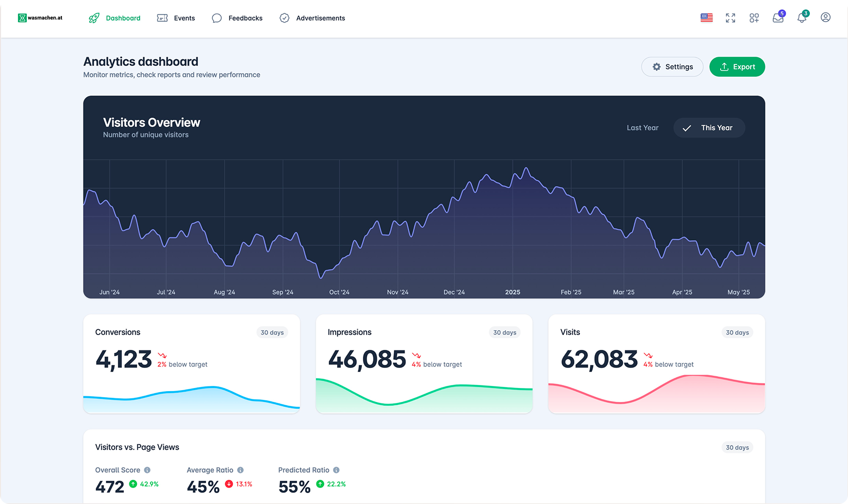The height and width of the screenshot is (504, 848).
Task: Open Impressions 30 days range selector
Action: tap(505, 332)
